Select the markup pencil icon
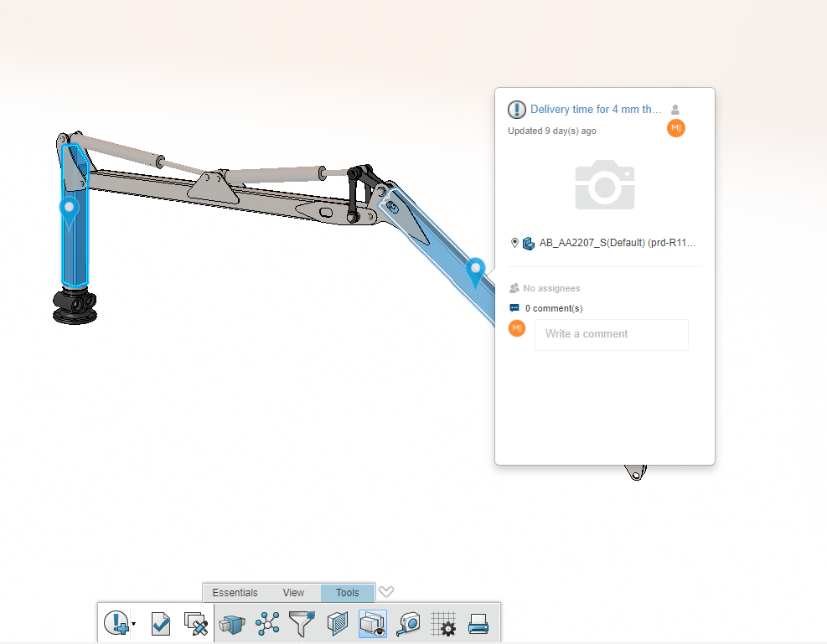 196,623
